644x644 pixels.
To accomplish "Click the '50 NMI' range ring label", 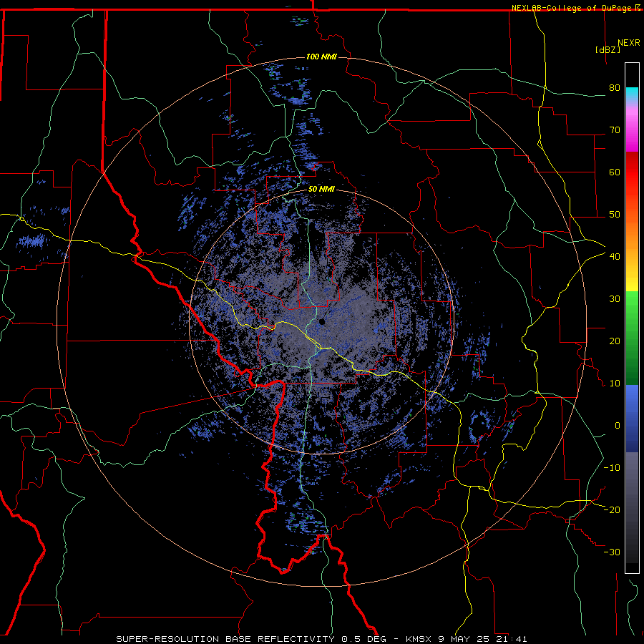I will pyautogui.click(x=321, y=190).
